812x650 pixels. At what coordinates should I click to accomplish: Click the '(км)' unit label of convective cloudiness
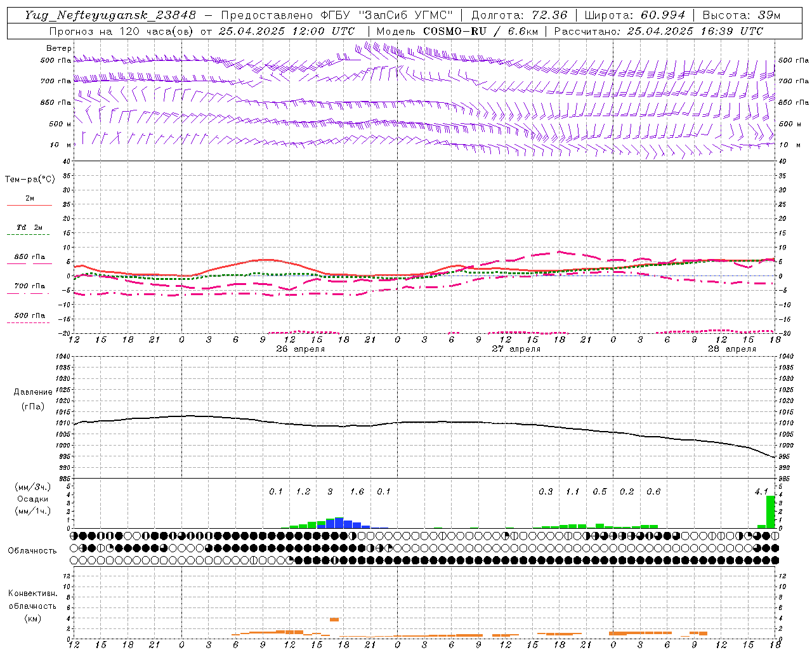(x=32, y=618)
